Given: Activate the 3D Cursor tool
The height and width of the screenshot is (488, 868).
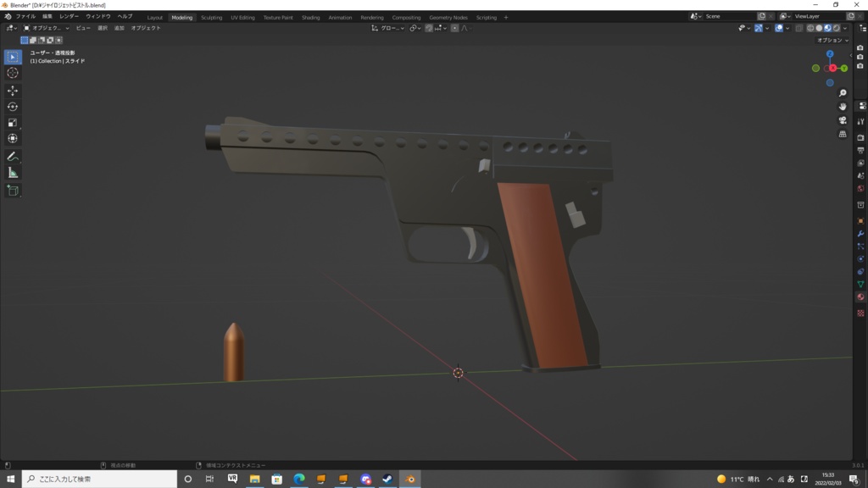Looking at the screenshot, I should (13, 73).
